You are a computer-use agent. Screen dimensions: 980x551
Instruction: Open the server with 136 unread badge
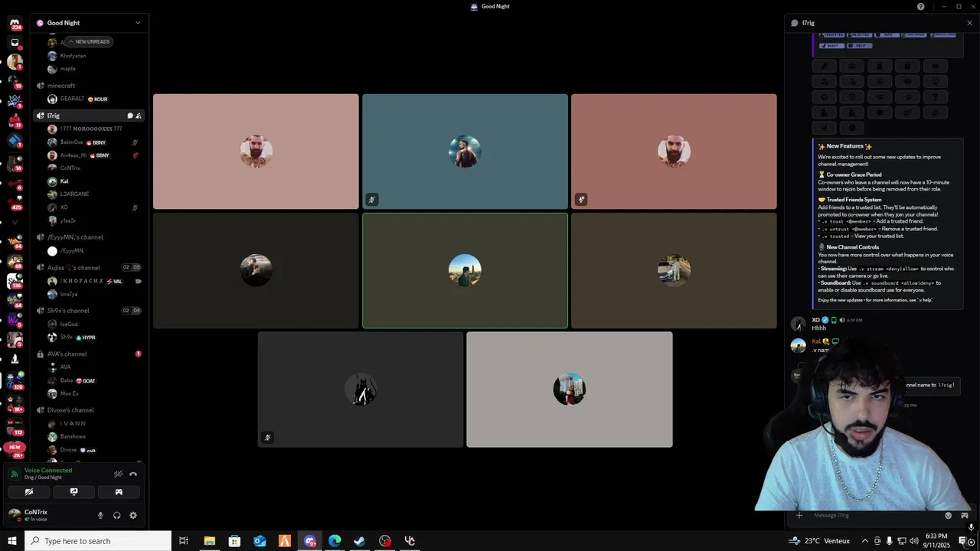[15, 281]
